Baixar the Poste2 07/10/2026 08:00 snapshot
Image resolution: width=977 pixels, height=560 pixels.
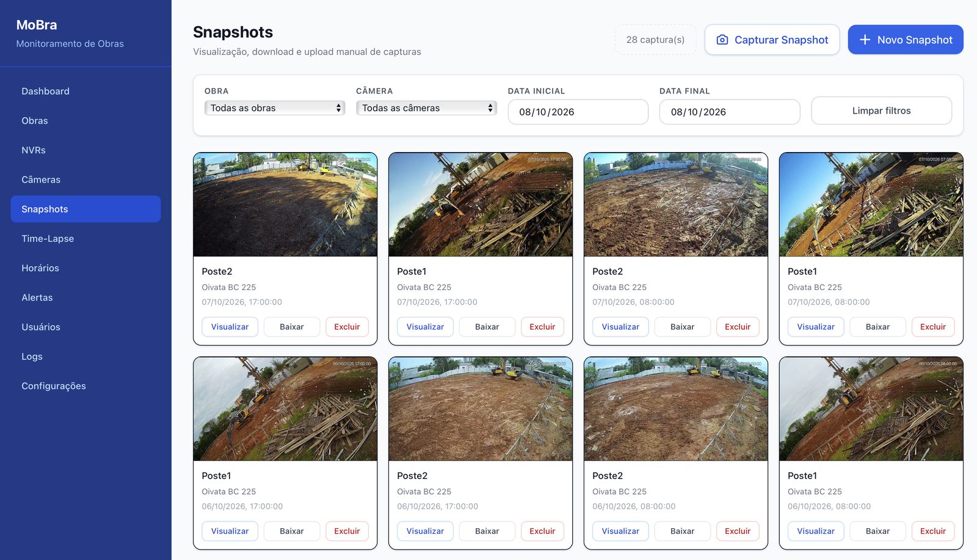click(x=683, y=327)
